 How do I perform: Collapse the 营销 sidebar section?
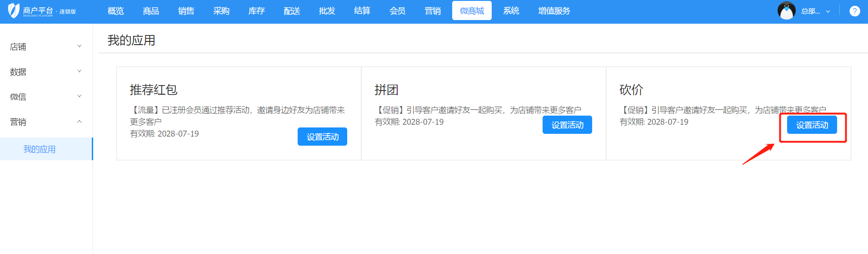45,122
